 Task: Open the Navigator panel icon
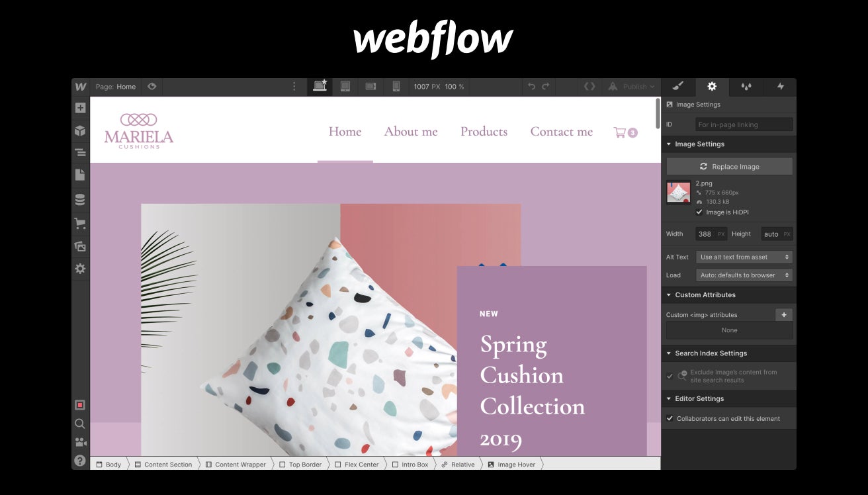pos(80,153)
